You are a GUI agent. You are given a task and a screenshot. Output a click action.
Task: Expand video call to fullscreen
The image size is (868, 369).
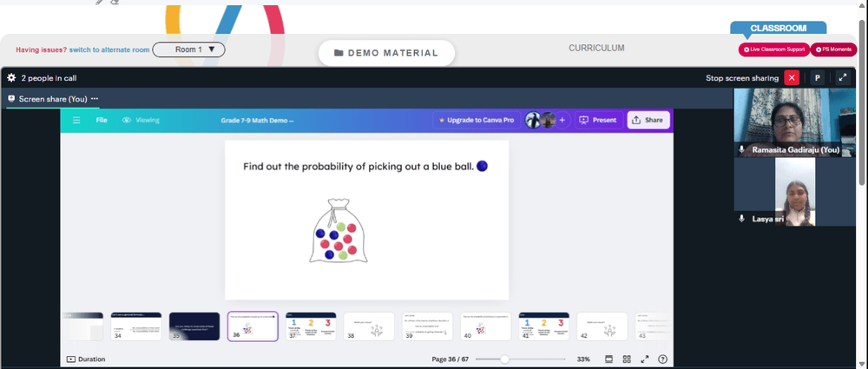pyautogui.click(x=843, y=78)
